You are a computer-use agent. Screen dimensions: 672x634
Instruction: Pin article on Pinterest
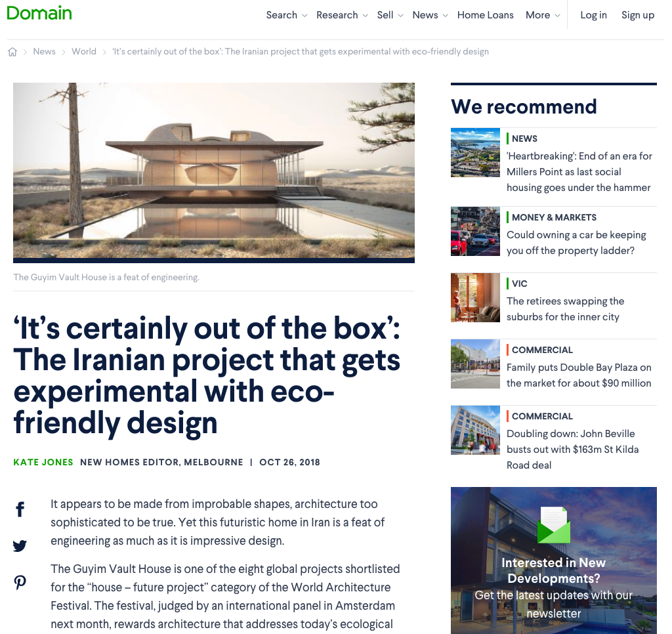(x=20, y=582)
